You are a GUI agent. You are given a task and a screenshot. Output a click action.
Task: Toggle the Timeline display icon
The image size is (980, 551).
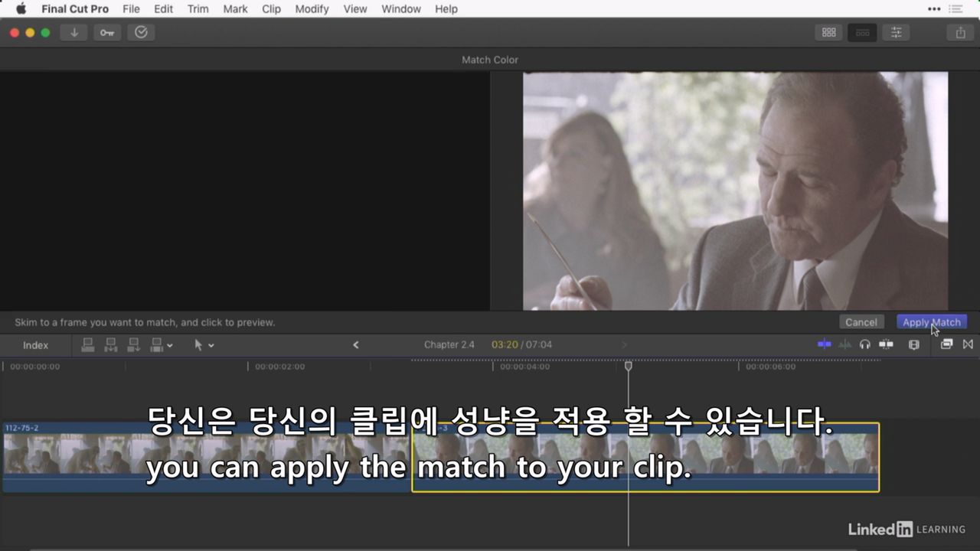pos(862,32)
